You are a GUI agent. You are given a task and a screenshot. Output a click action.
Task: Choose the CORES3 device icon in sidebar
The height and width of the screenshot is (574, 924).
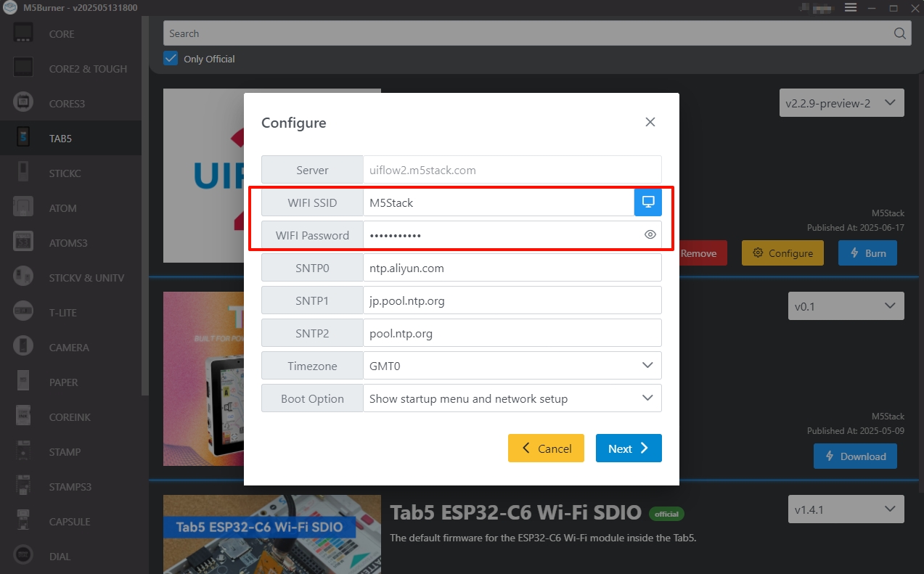24,103
